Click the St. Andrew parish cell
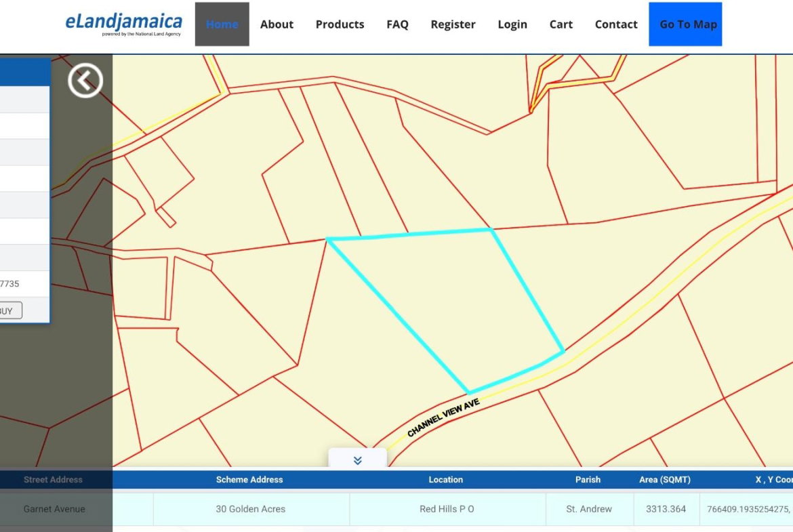This screenshot has width=793, height=532. coord(588,509)
